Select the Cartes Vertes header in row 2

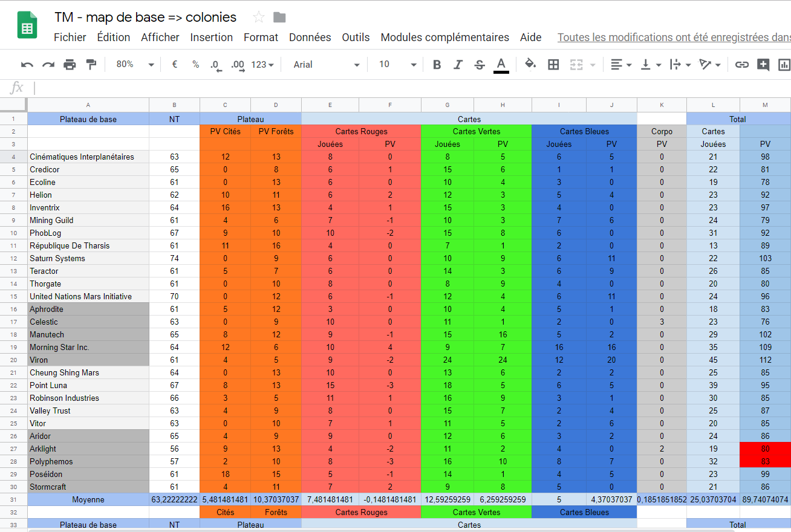[x=476, y=131]
